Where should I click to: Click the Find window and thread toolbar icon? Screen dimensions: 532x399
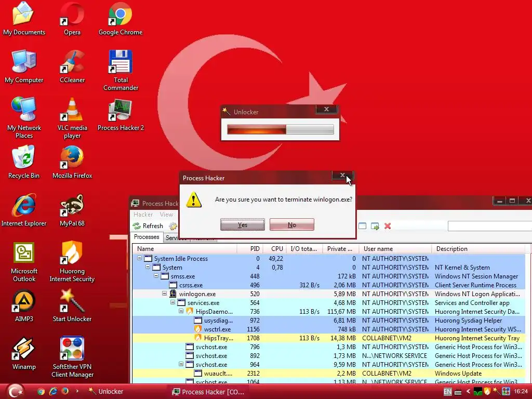tap(375, 226)
